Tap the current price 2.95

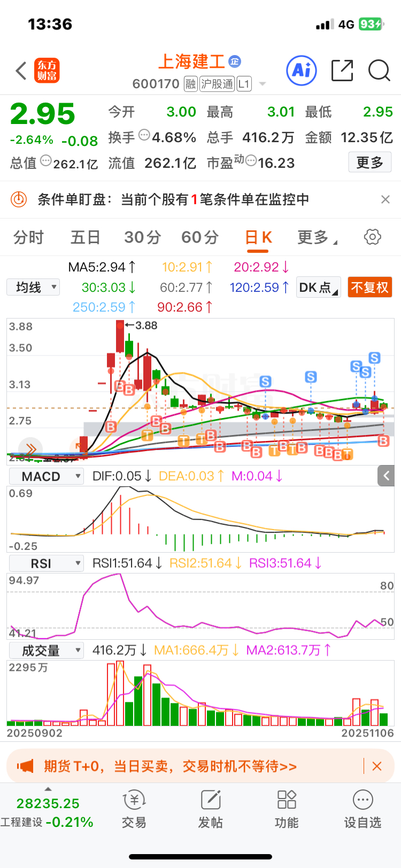click(43, 114)
